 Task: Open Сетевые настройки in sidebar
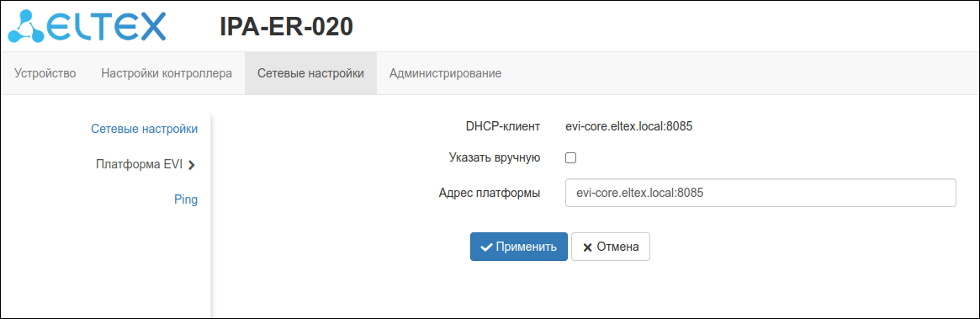click(x=145, y=129)
